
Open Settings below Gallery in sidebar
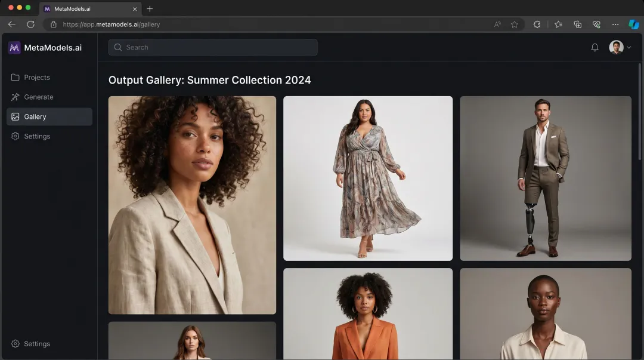pos(49,136)
